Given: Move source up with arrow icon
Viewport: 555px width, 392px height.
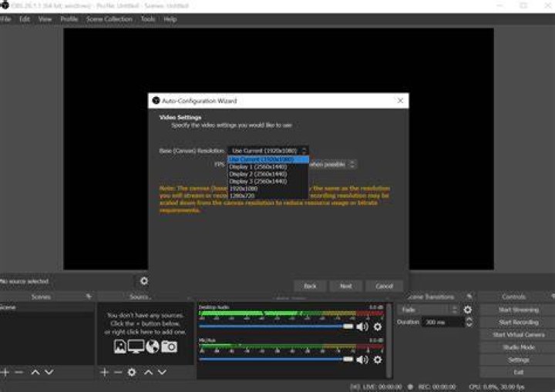Looking at the screenshot, I should (x=148, y=372).
